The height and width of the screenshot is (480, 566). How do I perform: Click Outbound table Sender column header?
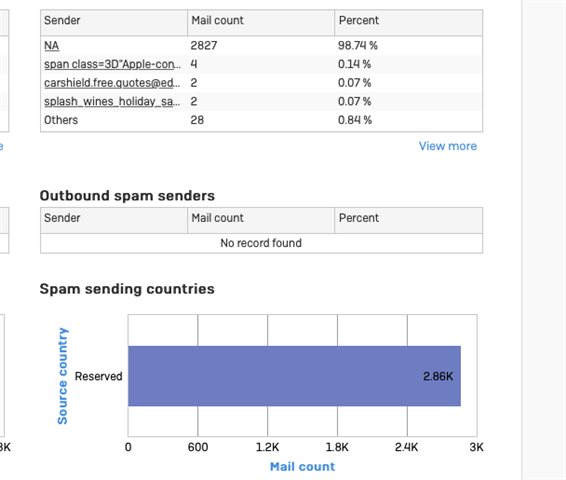[114, 220]
